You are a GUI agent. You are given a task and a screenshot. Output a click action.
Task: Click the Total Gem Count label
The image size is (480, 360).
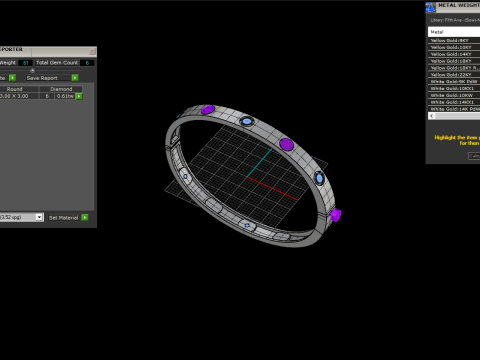pos(57,63)
